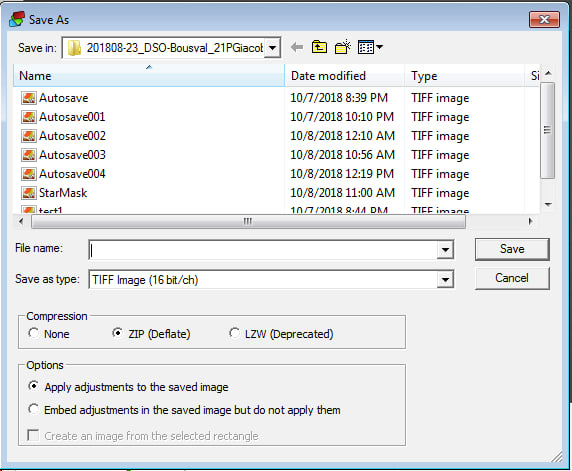
Task: Click date 10/7/2018 10:10 PM
Action: point(342,117)
